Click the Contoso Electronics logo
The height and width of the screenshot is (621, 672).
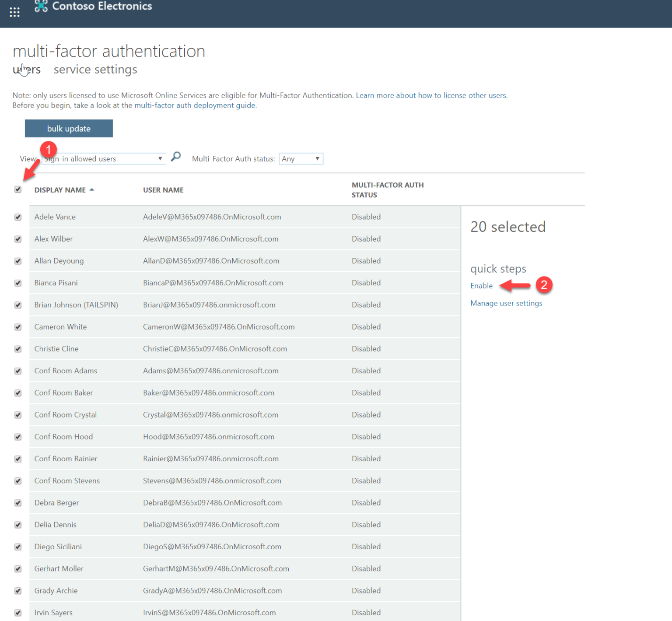pos(42,6)
